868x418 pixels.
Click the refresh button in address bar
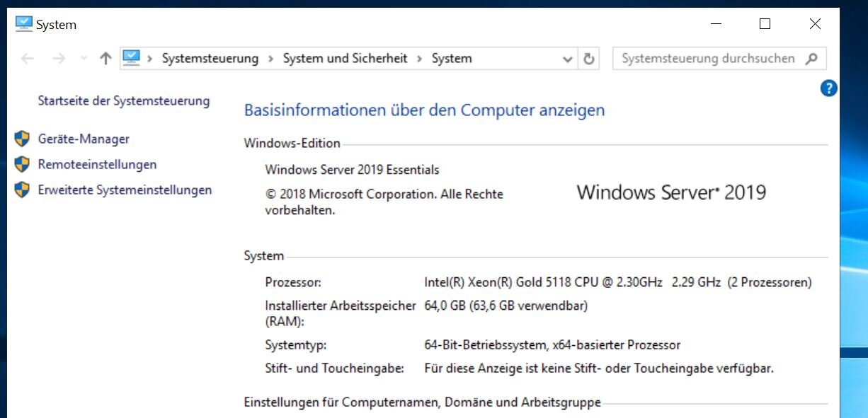click(x=588, y=59)
